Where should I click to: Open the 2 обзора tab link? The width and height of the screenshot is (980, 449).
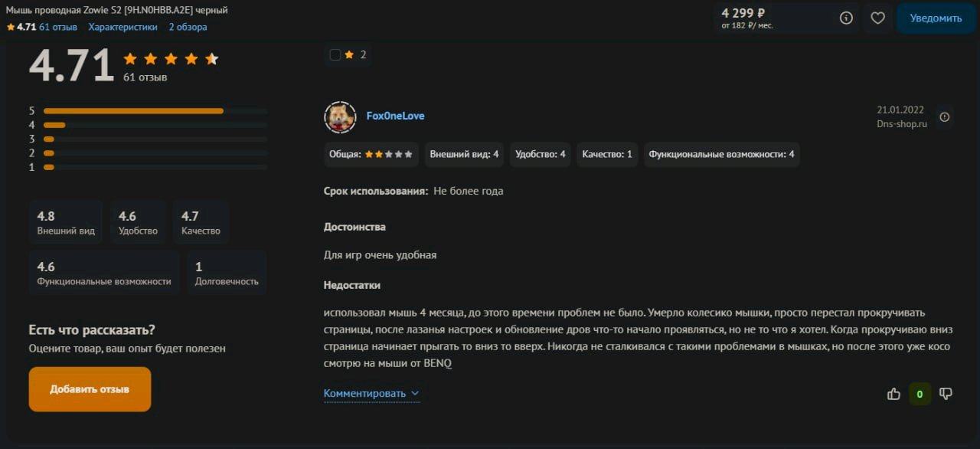click(x=188, y=27)
